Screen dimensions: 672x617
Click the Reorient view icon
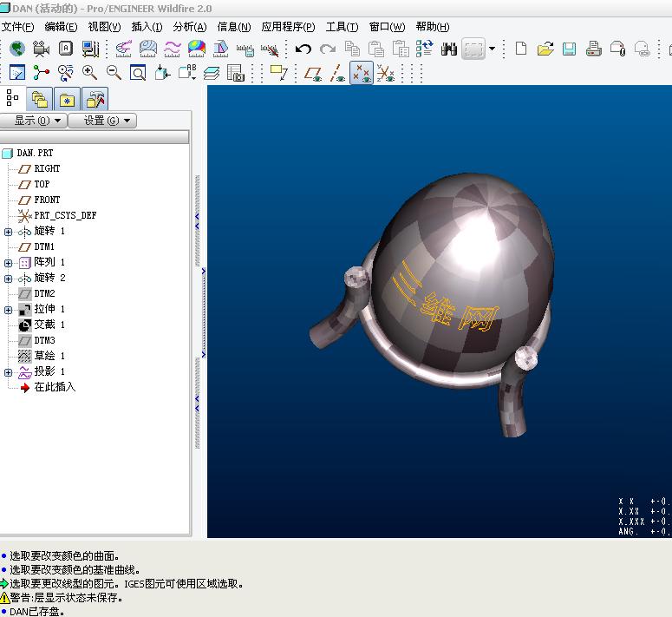(162, 73)
